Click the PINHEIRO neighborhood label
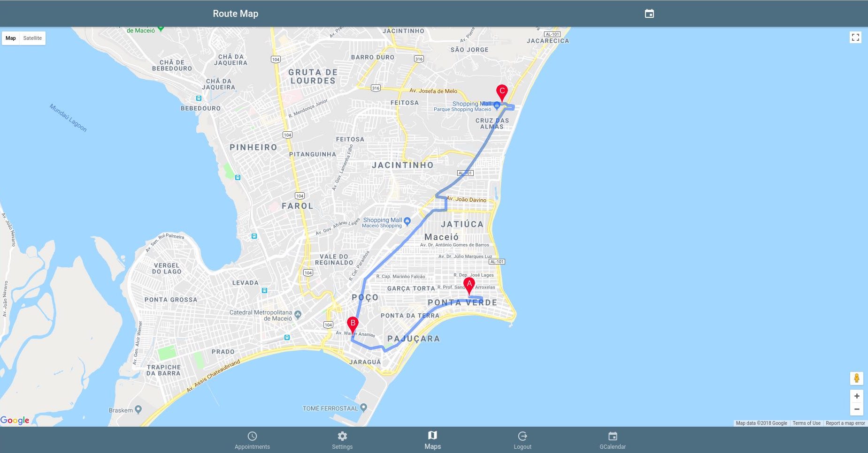The height and width of the screenshot is (453, 868). tap(253, 147)
